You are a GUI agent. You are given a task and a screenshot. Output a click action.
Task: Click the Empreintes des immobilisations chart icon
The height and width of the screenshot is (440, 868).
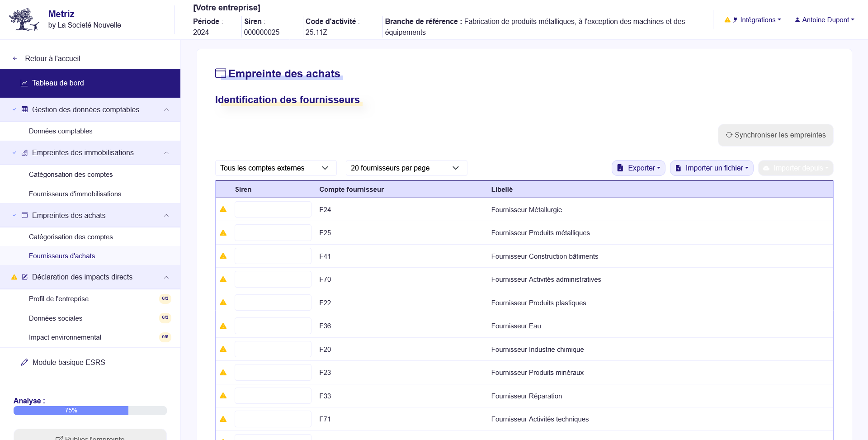[25, 152]
